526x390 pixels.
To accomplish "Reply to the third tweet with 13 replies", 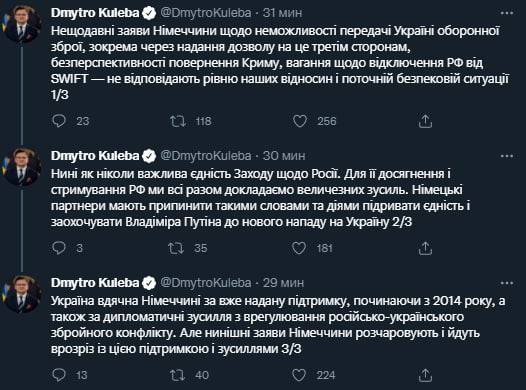I will point(59,375).
